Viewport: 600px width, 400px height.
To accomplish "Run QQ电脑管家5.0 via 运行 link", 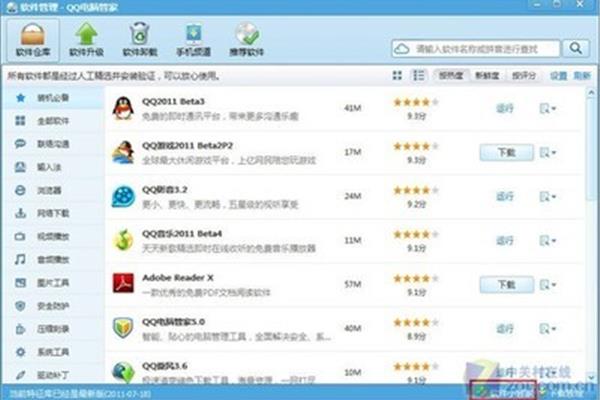I will coord(505,328).
